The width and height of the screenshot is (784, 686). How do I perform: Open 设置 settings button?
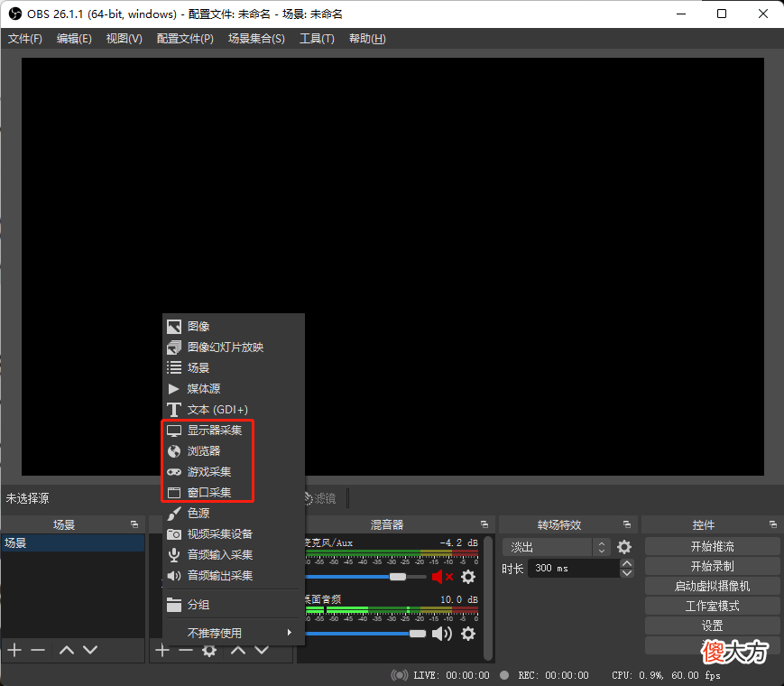pyautogui.click(x=712, y=626)
